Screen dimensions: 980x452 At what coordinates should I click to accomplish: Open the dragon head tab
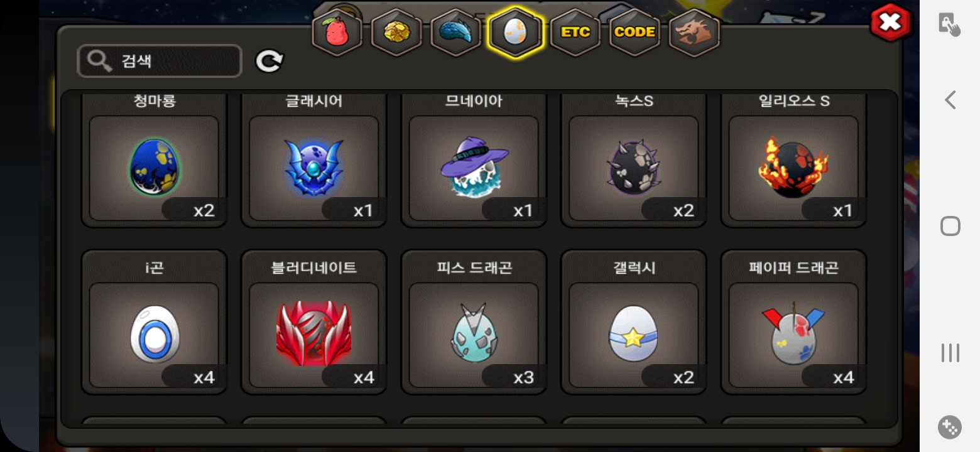694,32
